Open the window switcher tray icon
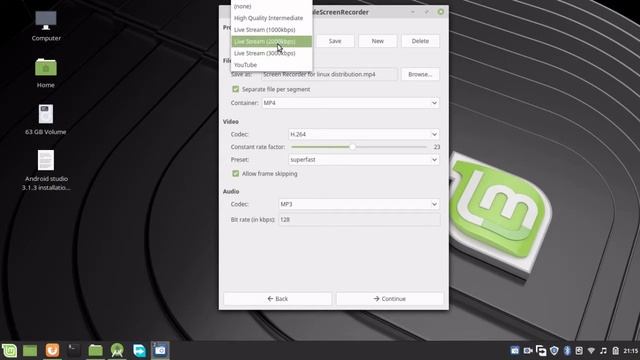 tap(541, 350)
